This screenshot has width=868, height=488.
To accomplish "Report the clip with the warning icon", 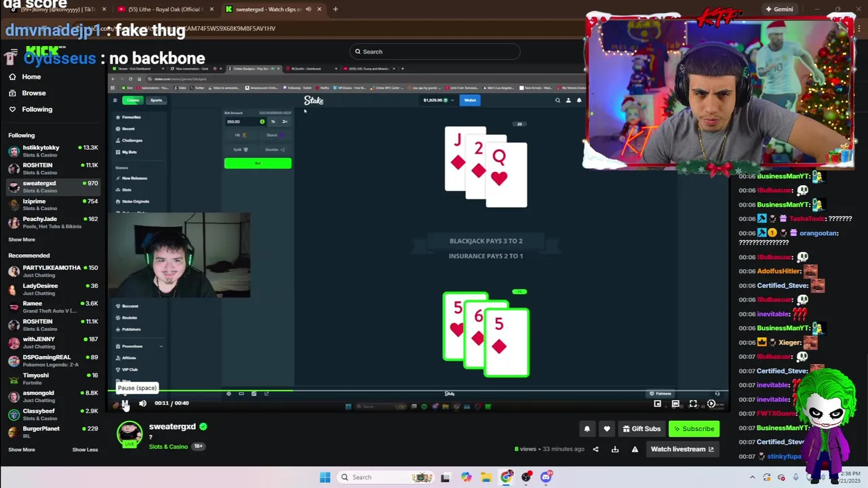I will pyautogui.click(x=635, y=449).
